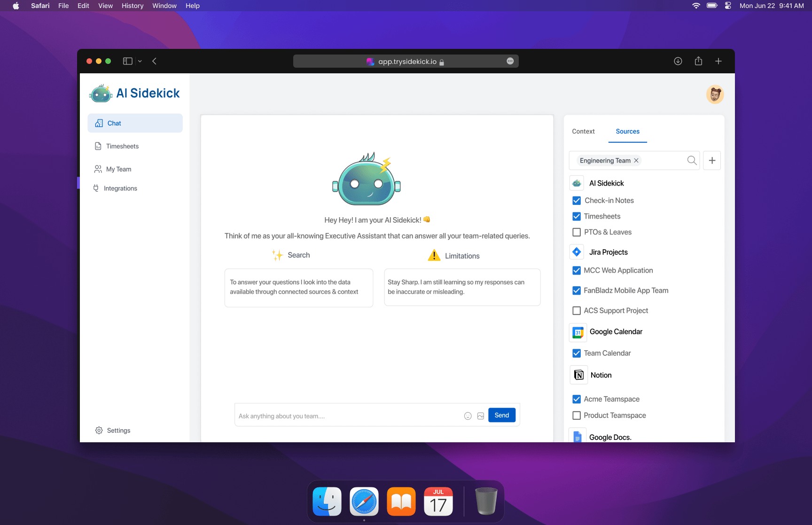Expand the Safari sidebar dropdown chevron
This screenshot has width=812, height=525.
pyautogui.click(x=140, y=61)
